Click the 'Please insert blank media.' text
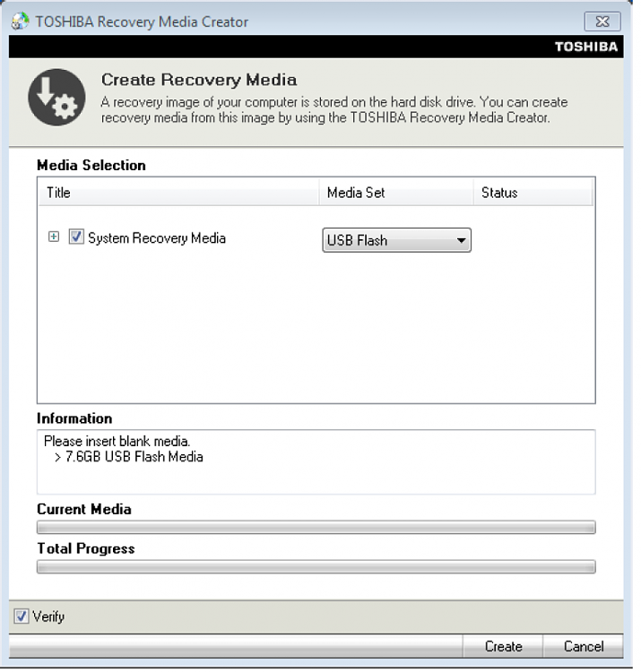The height and width of the screenshot is (672, 641). coord(117,441)
